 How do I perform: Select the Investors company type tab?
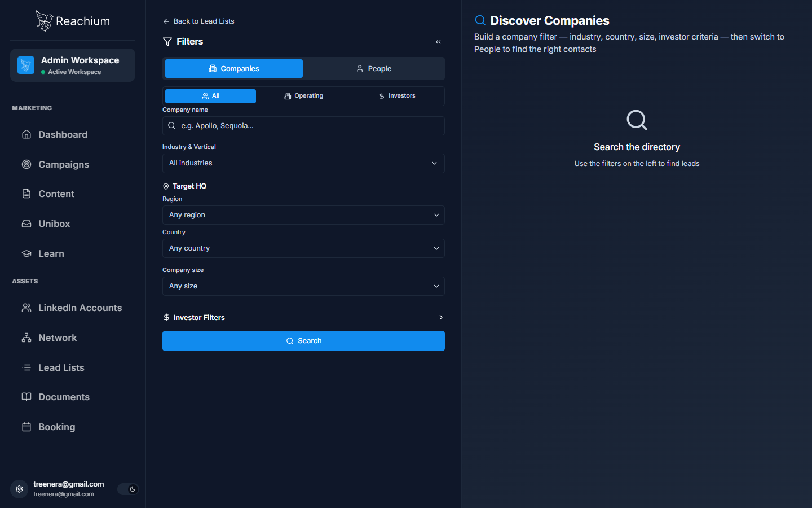[397, 96]
